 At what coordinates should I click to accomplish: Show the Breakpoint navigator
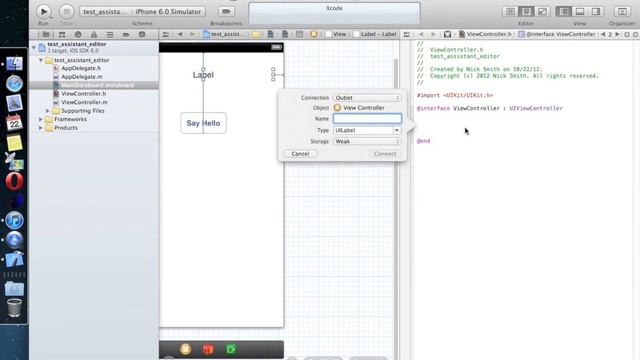(126, 35)
